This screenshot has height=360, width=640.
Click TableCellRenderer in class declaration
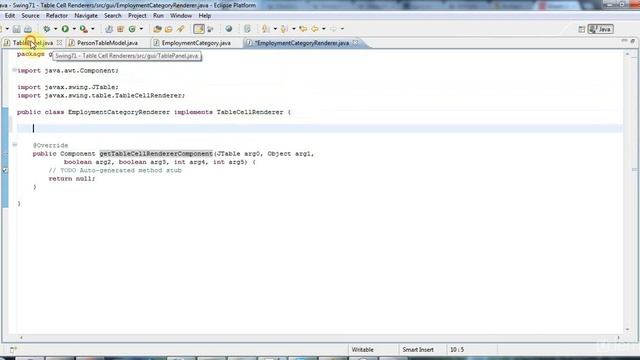250,112
